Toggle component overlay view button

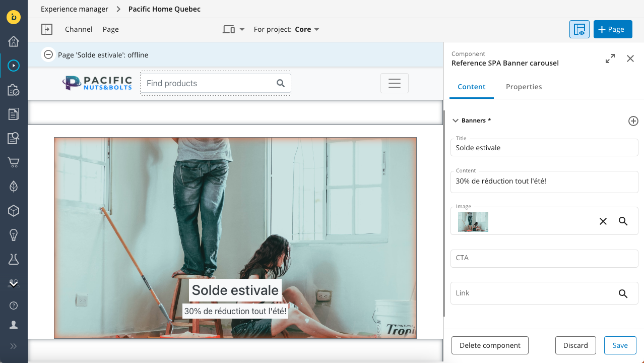pyautogui.click(x=579, y=29)
